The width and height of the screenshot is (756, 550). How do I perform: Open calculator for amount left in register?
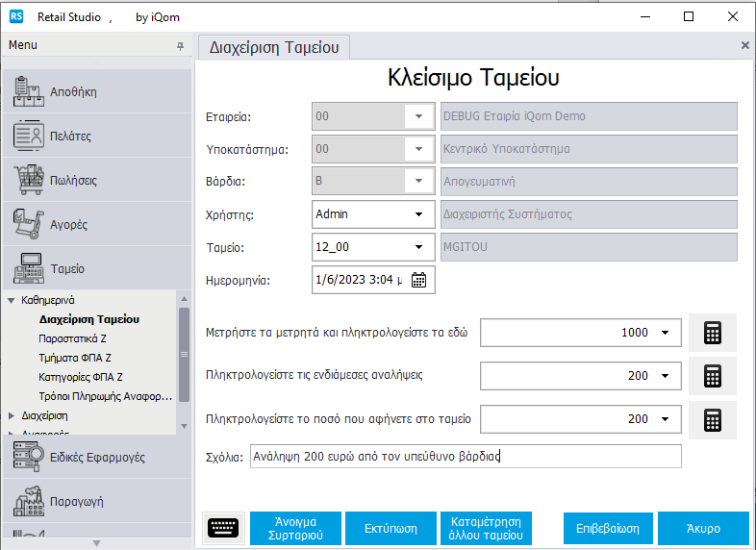pos(712,420)
